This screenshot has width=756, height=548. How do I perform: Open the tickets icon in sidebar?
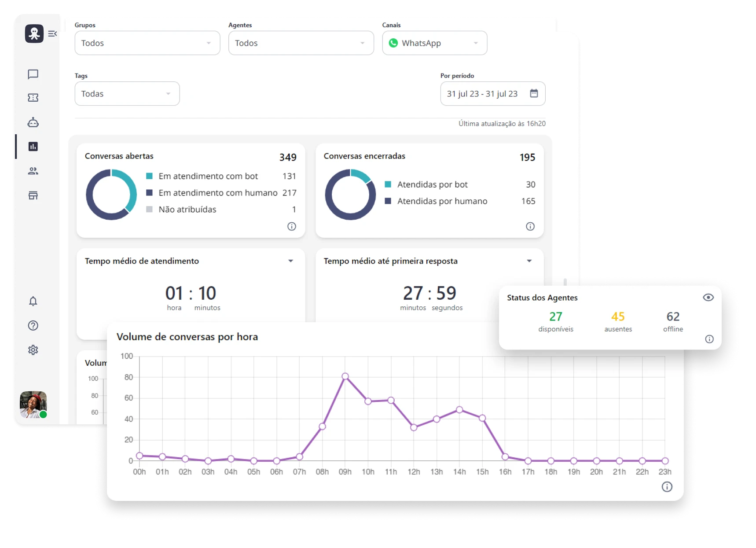click(x=33, y=98)
